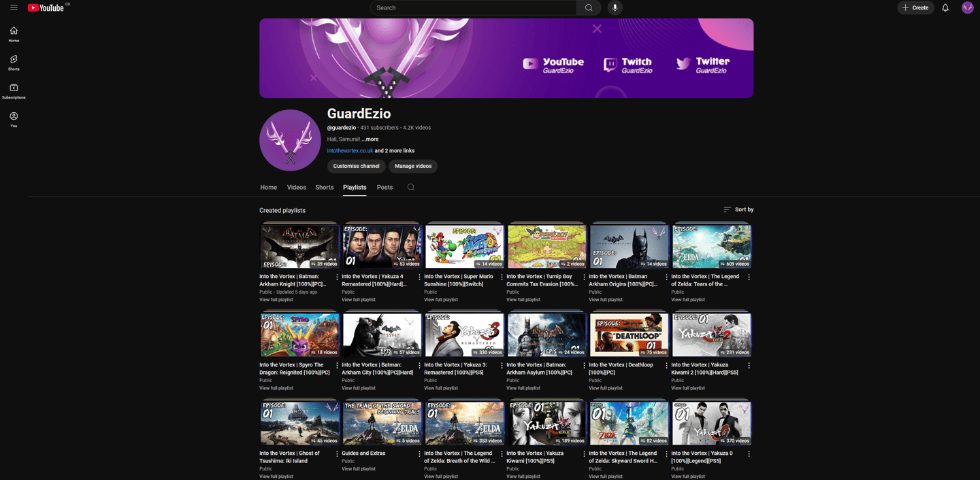Click GuardEzio channel profile picture
The height and width of the screenshot is (480, 980).
(x=290, y=140)
